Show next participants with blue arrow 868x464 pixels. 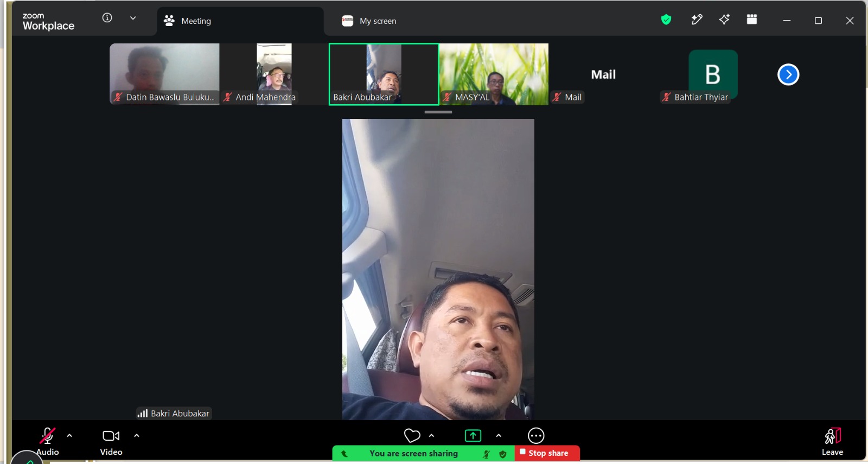tap(788, 74)
